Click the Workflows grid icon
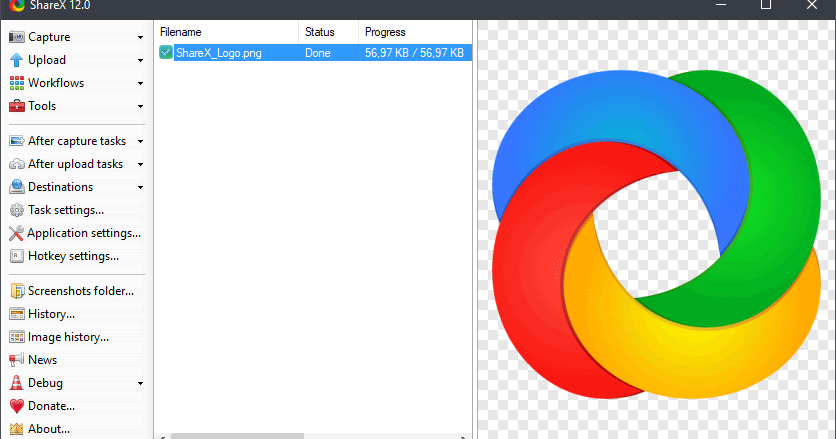This screenshot has height=439, width=836. tap(17, 83)
